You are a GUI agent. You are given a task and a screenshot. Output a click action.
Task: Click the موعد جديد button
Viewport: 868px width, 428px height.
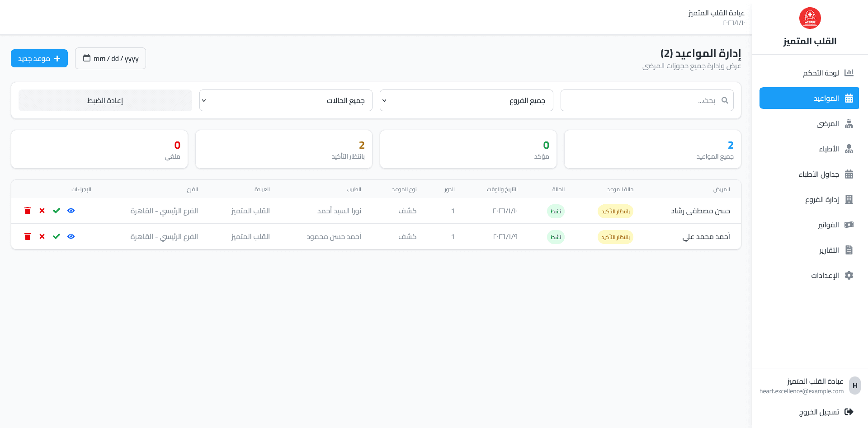(39, 58)
